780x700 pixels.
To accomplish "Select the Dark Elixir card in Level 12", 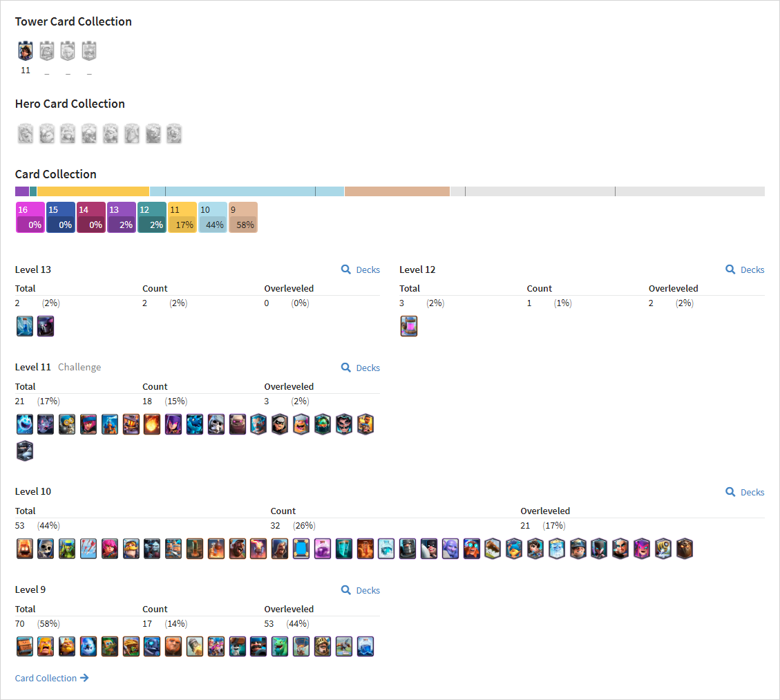I will pos(409,326).
